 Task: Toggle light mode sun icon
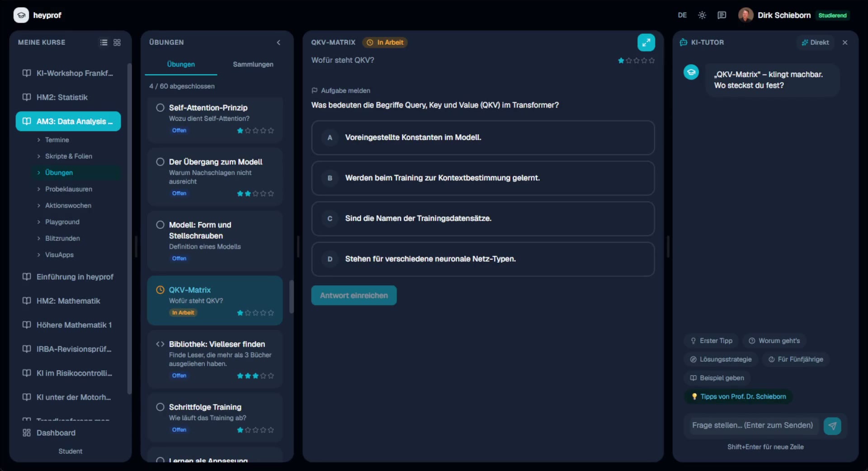pos(702,15)
